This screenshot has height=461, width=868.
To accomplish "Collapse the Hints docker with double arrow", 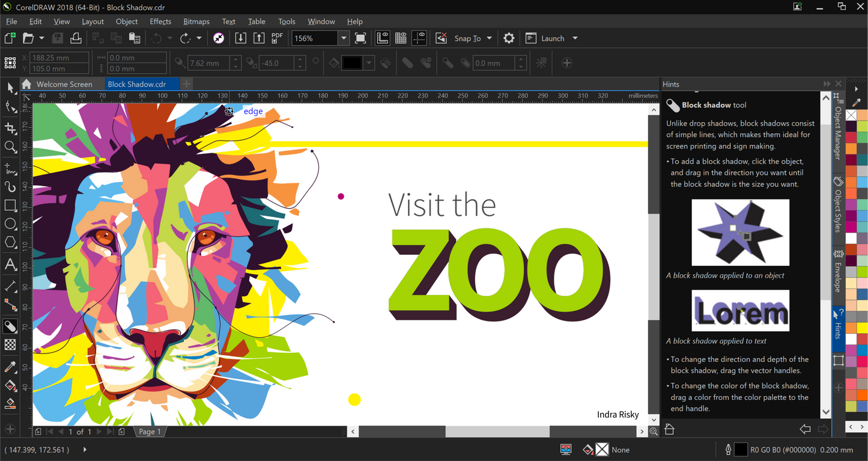I will tap(827, 84).
